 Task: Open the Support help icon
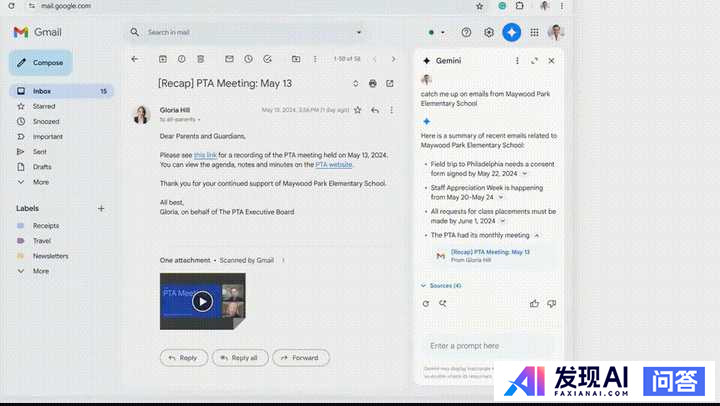(466, 32)
